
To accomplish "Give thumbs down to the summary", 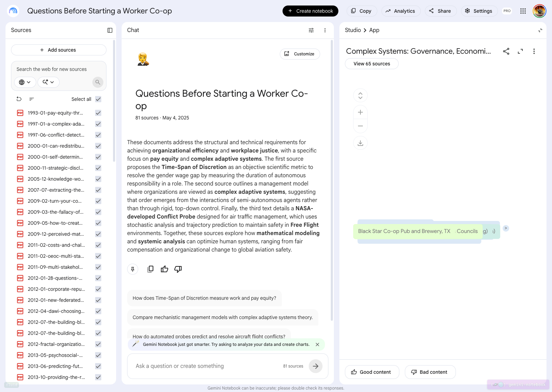I will click(x=178, y=269).
